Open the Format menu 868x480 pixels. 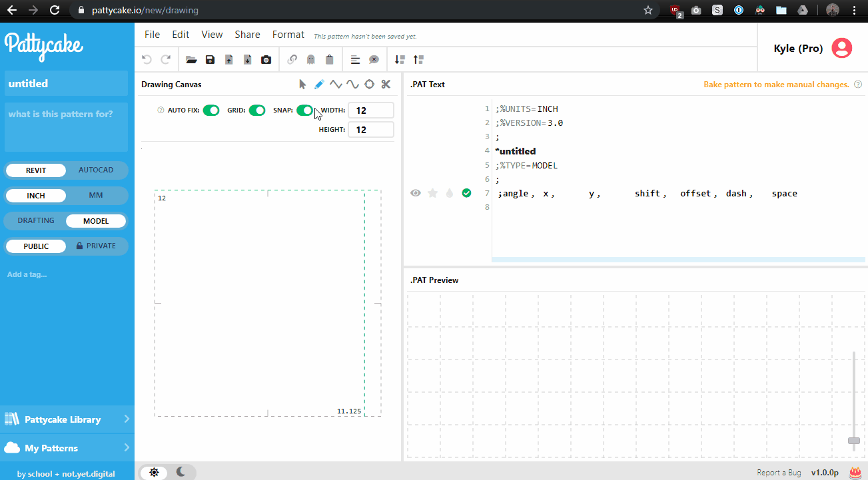(x=288, y=34)
